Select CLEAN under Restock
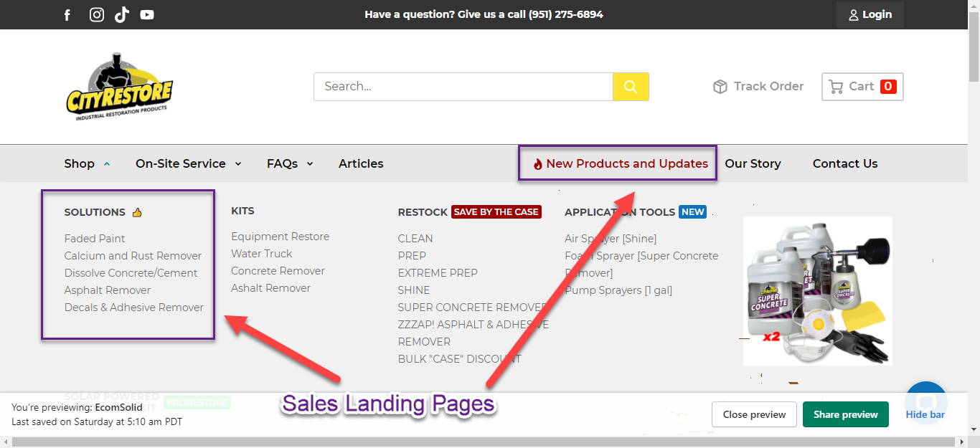980x448 pixels. pos(415,239)
